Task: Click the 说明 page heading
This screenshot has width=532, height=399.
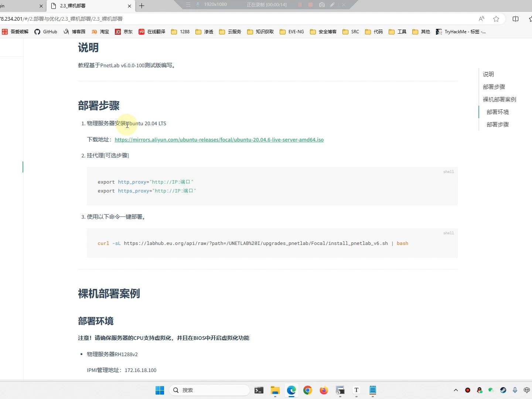Action: coord(88,48)
